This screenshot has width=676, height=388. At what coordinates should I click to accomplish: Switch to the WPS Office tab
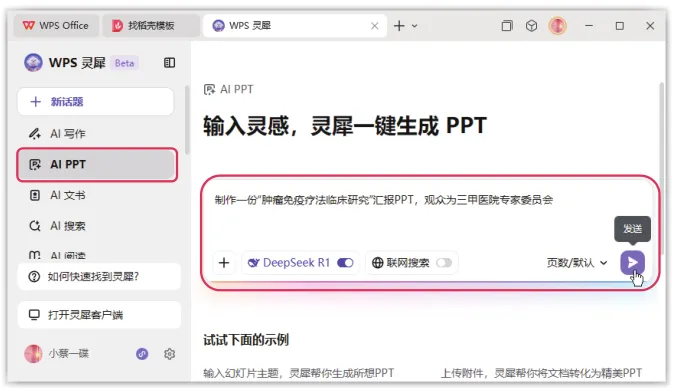pos(56,26)
